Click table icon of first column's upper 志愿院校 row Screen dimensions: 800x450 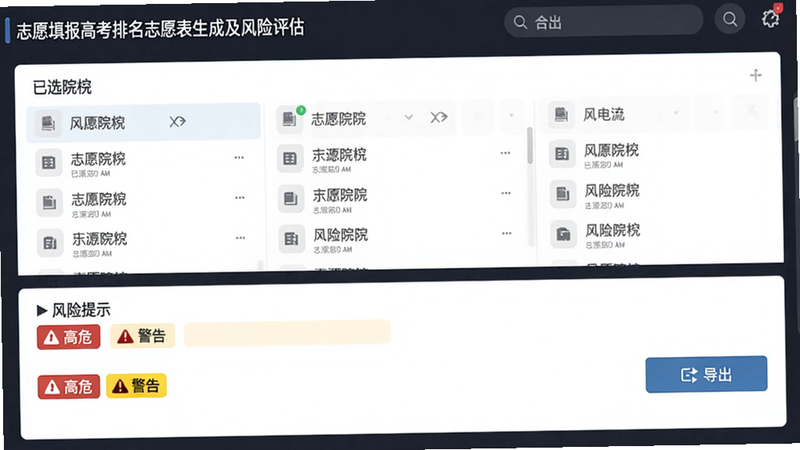tap(49, 163)
